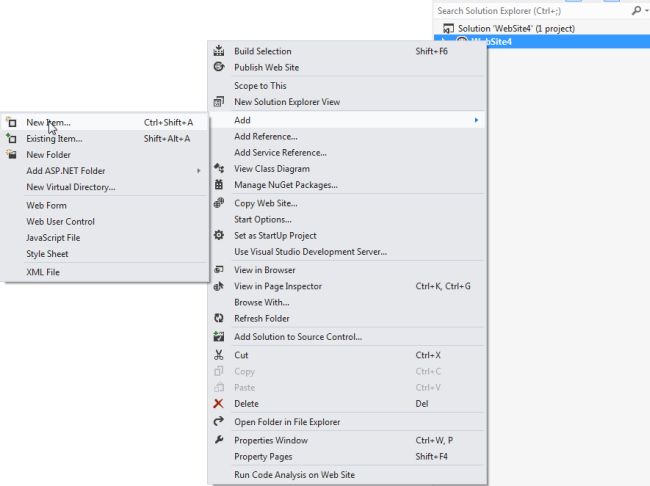Image resolution: width=650 pixels, height=486 pixels.
Task: Open Property Pages
Action: [x=347, y=457]
